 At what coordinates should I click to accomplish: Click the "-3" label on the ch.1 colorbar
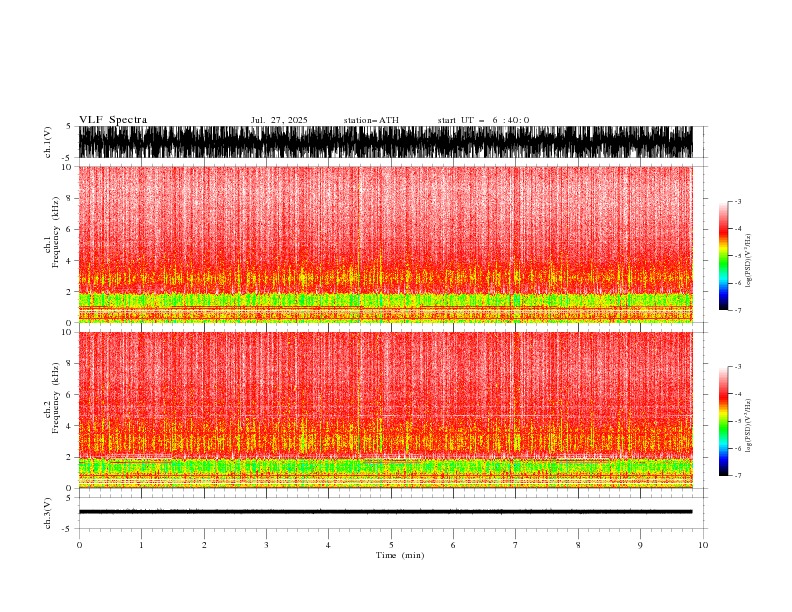[x=737, y=201]
